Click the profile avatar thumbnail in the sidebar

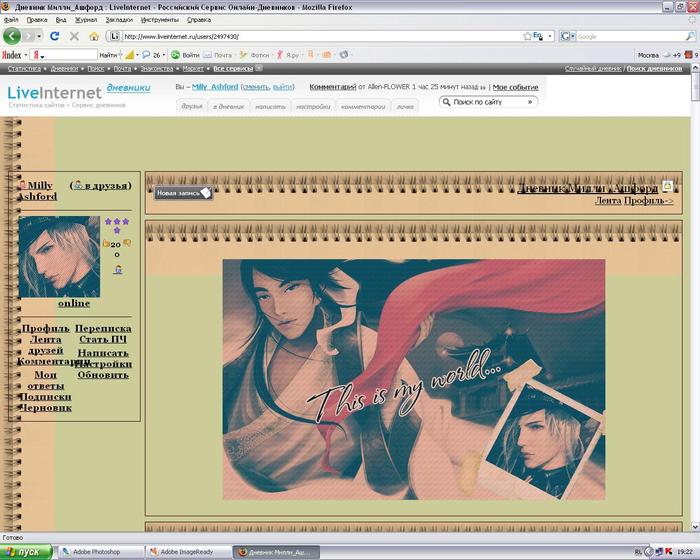(59, 256)
